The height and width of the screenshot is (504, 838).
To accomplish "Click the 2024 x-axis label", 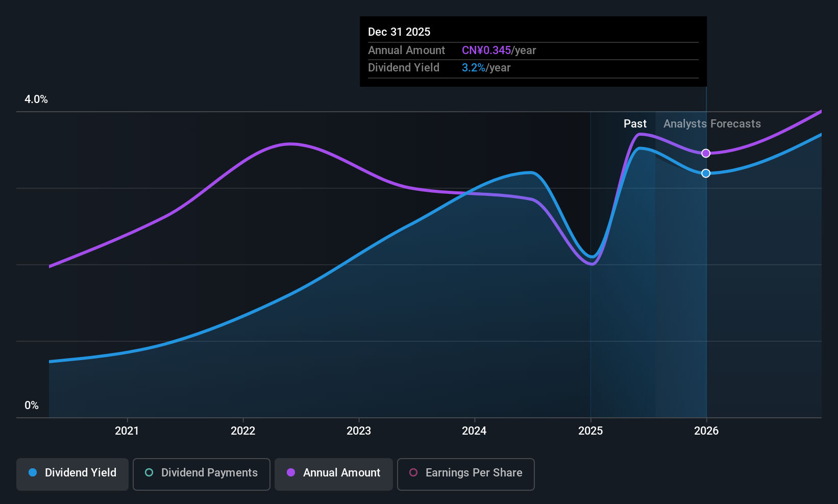I will point(474,431).
